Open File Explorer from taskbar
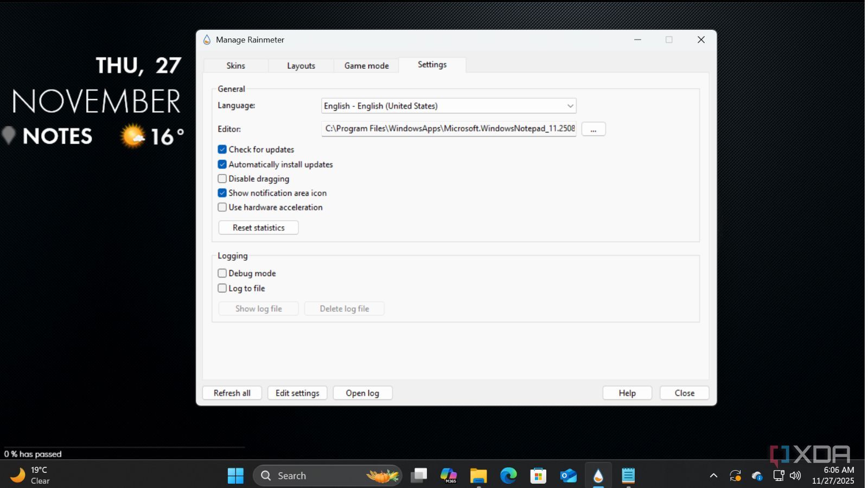The height and width of the screenshot is (488, 868). [x=478, y=476]
